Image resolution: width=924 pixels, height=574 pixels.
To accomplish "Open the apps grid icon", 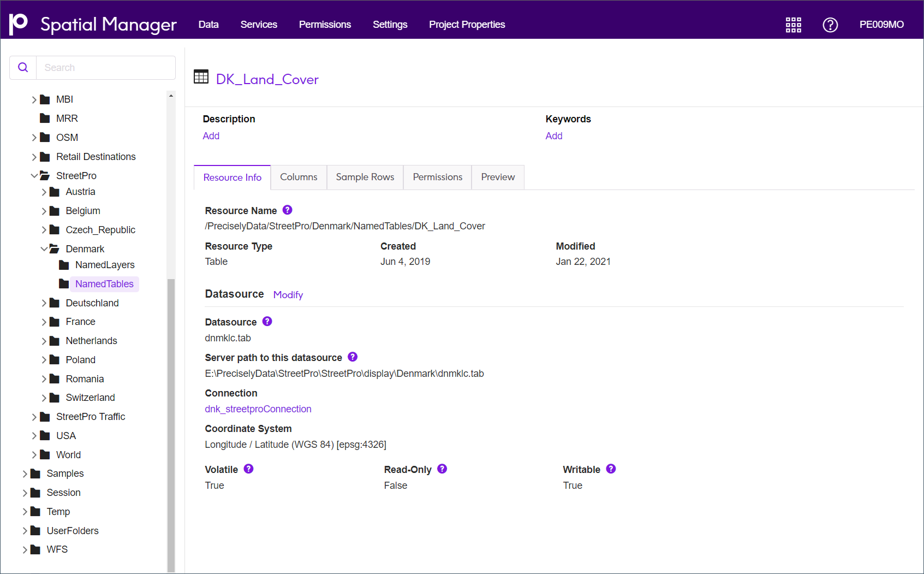I will click(793, 25).
